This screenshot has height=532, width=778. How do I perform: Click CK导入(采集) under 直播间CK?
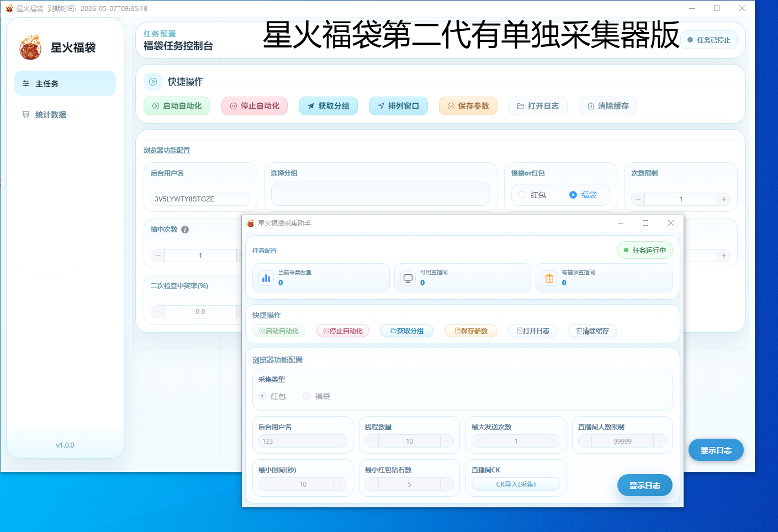tap(515, 484)
